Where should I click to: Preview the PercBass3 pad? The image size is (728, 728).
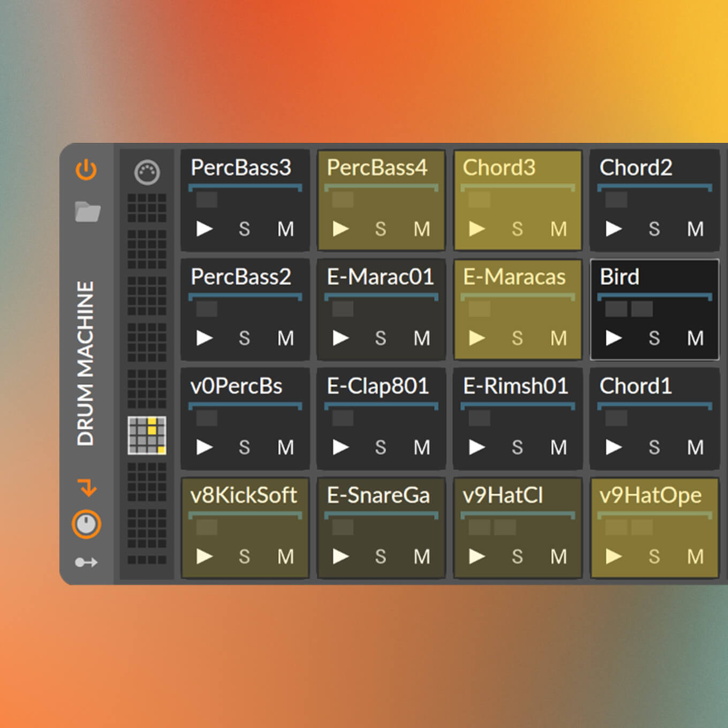(204, 229)
